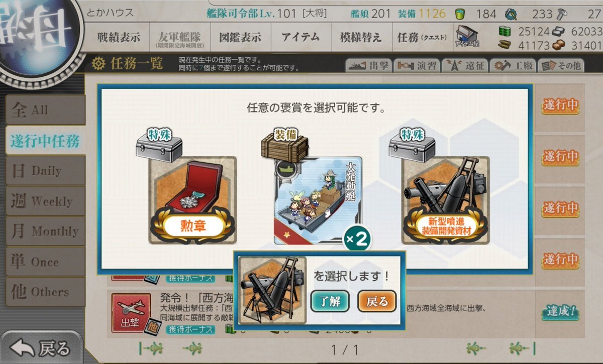Return using bottom-left 戻る arrow button

click(x=40, y=347)
